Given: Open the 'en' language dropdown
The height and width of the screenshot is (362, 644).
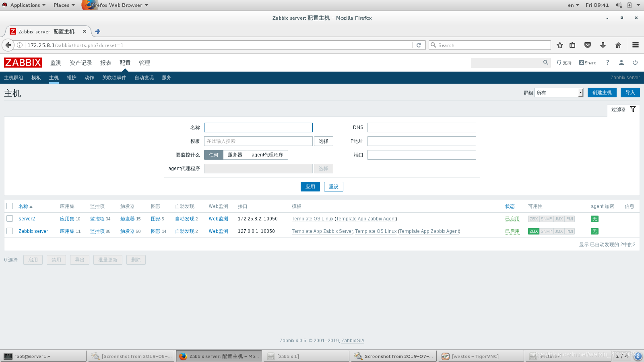Looking at the screenshot, I should [x=574, y=5].
